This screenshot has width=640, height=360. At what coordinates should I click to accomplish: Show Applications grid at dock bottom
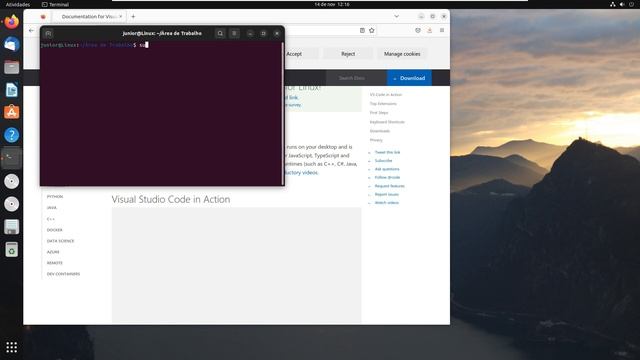(x=11, y=347)
